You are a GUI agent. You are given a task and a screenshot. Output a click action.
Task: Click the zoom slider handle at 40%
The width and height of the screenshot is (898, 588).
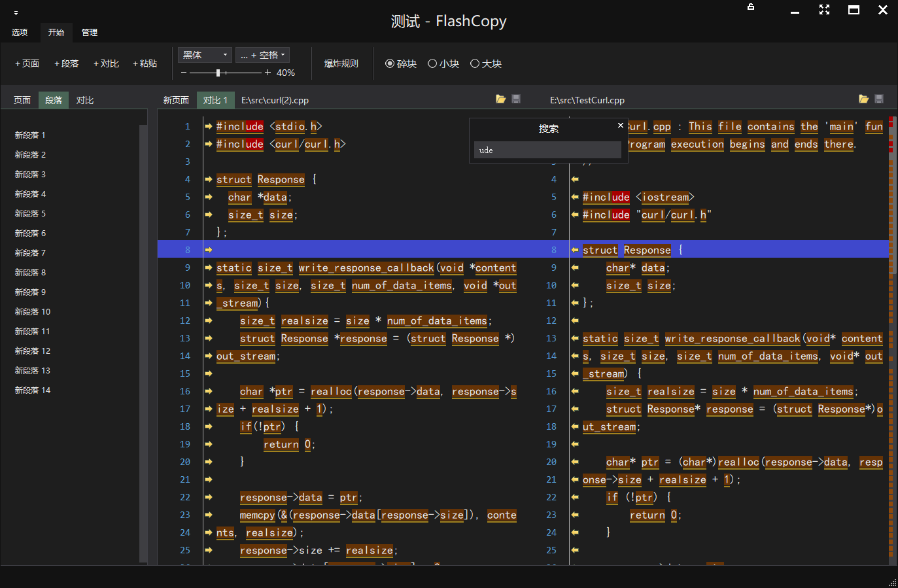pos(218,73)
